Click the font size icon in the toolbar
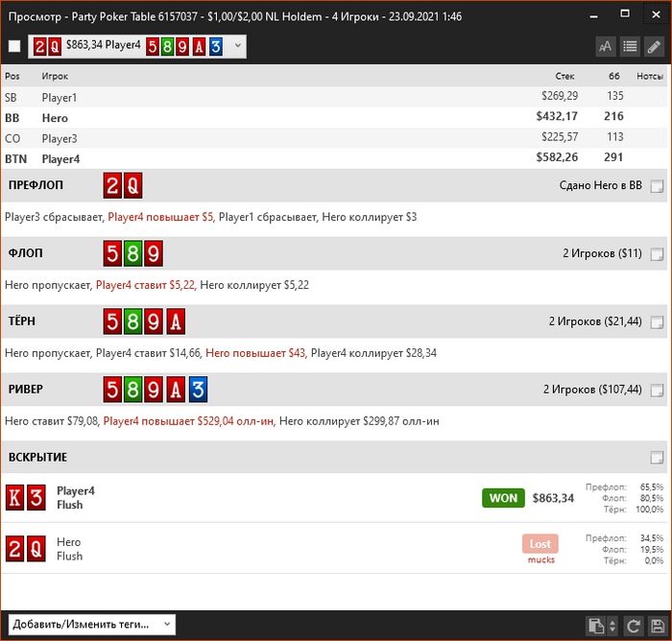Viewport: 672px width, 641px height. 605,46
